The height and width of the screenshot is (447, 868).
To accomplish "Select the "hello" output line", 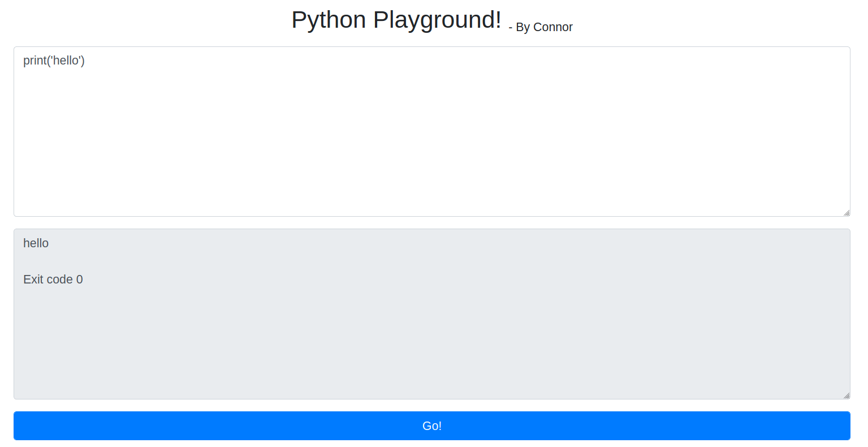I will [36, 243].
